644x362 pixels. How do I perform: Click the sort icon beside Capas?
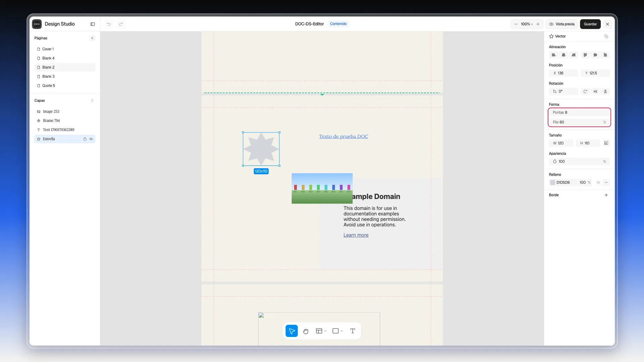pyautogui.click(x=92, y=101)
